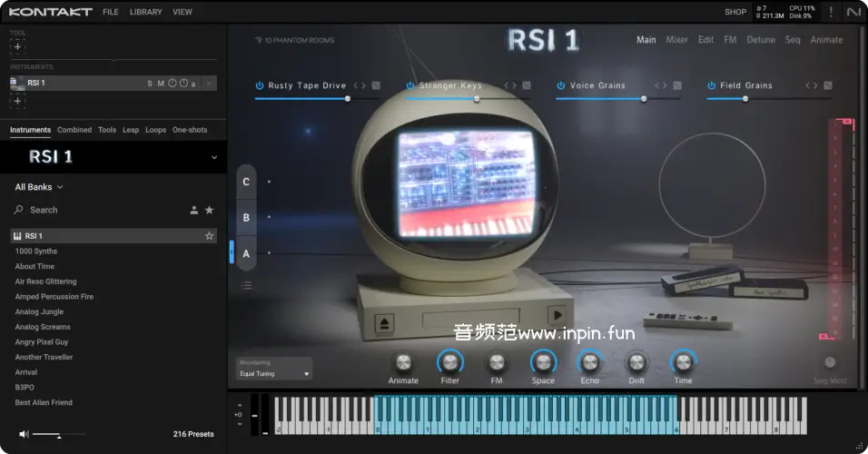
Task: Open the FILE menu
Action: coord(111,12)
